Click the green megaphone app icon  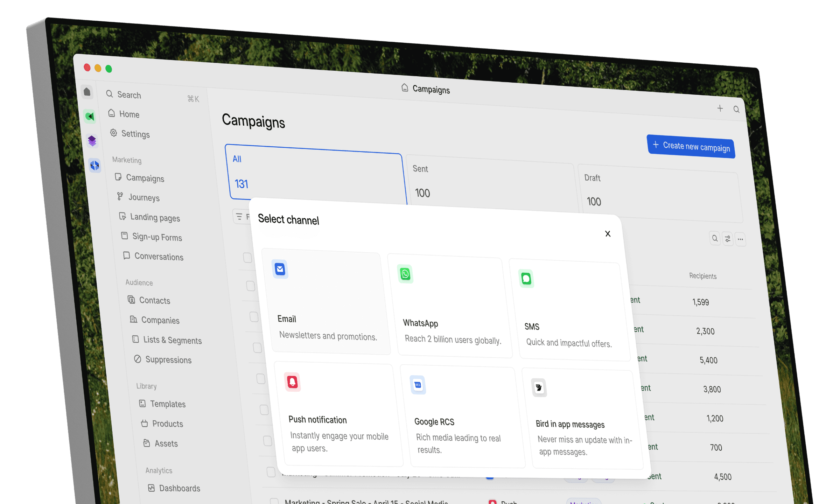point(90,116)
